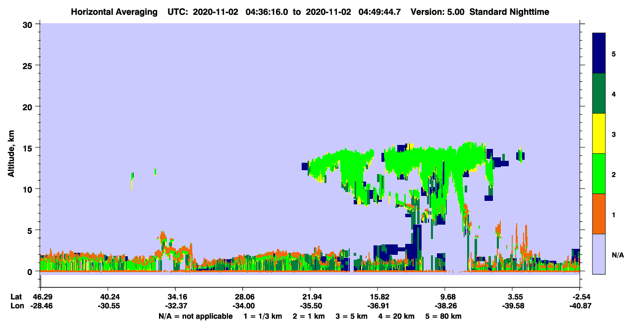Click legend text "2 = 1 km"
This screenshot has width=644, height=330.
pos(309,316)
